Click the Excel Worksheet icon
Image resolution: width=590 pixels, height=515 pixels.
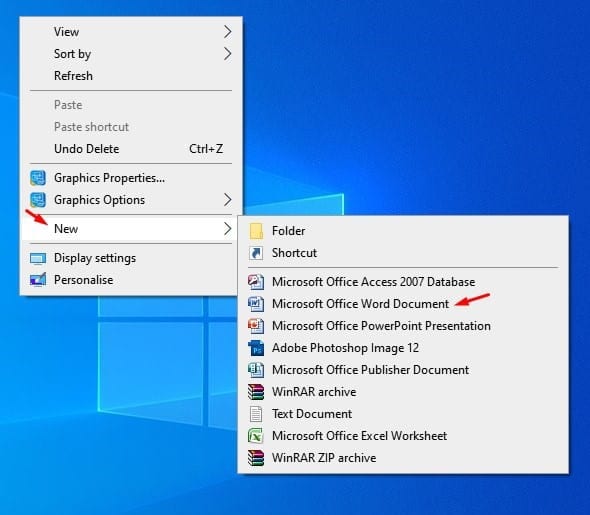point(256,436)
